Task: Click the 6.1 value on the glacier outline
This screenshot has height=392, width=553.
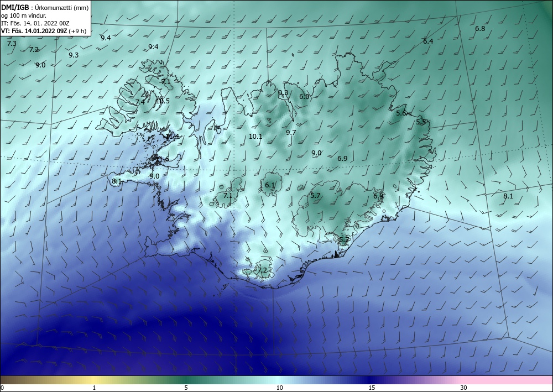Action: tap(270, 185)
